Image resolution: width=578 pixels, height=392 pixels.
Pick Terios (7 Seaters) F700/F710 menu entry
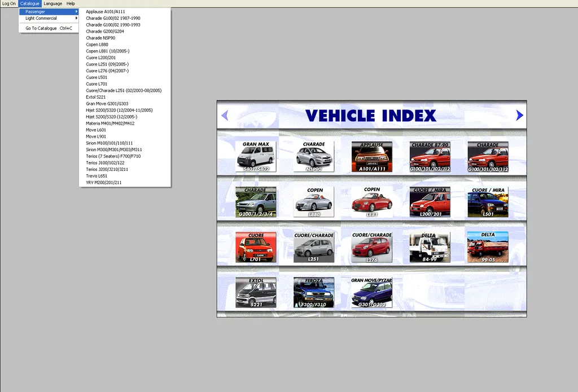click(125, 157)
